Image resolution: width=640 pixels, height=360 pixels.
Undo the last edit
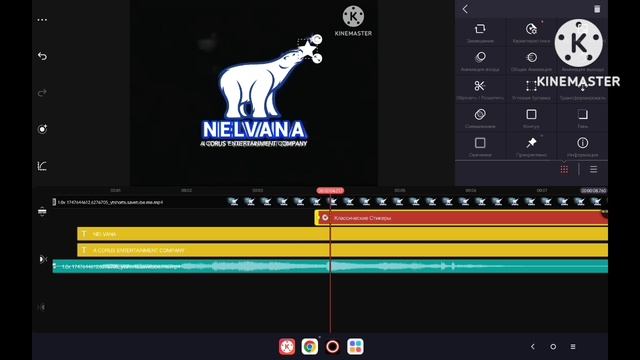tap(42, 56)
